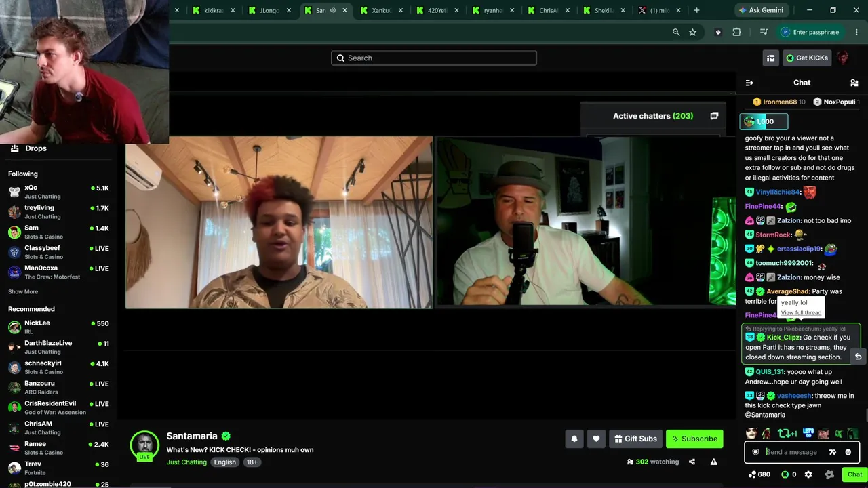The image size is (868, 488).
Task: Open the browser extensions puzzle icon
Action: click(x=737, y=32)
